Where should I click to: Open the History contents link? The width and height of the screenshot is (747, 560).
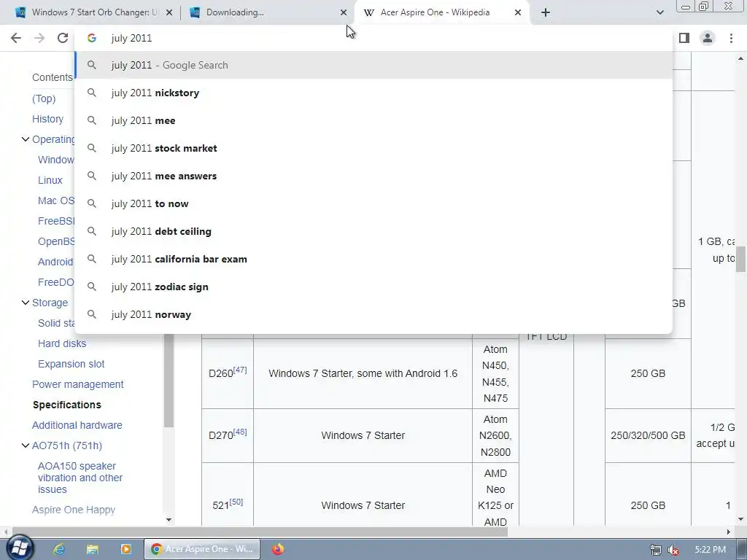click(47, 119)
